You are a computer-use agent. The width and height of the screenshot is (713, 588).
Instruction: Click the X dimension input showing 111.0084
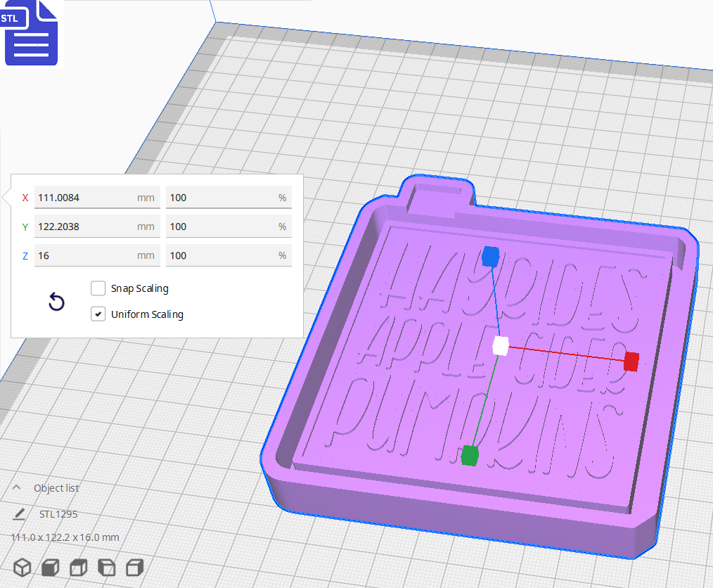pos(96,198)
